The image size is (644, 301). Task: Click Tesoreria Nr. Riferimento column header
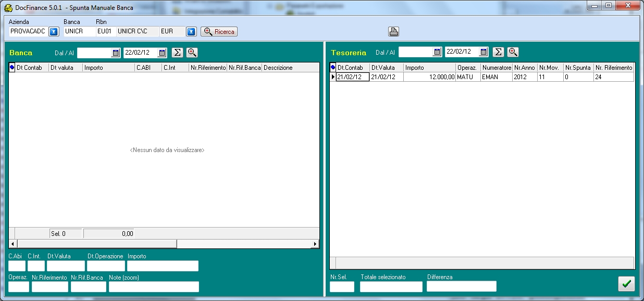click(614, 68)
